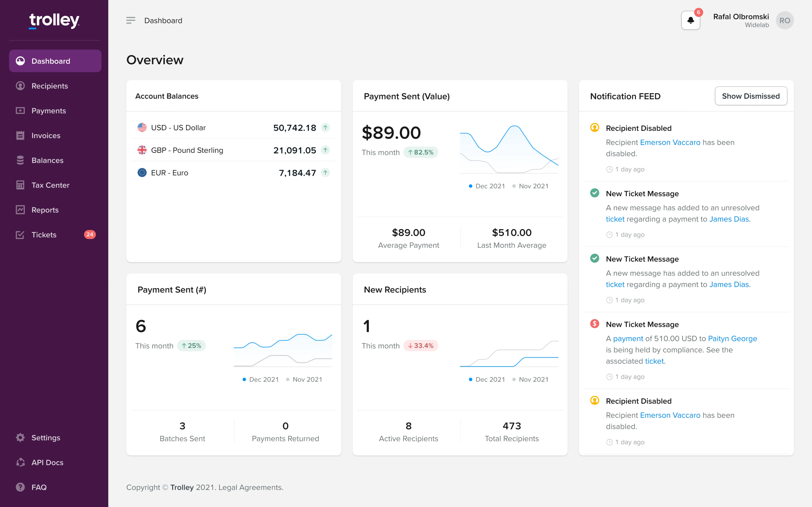Image resolution: width=812 pixels, height=507 pixels.
Task: Expand the GBP Pound Sterling balance arrow
Action: (x=325, y=150)
